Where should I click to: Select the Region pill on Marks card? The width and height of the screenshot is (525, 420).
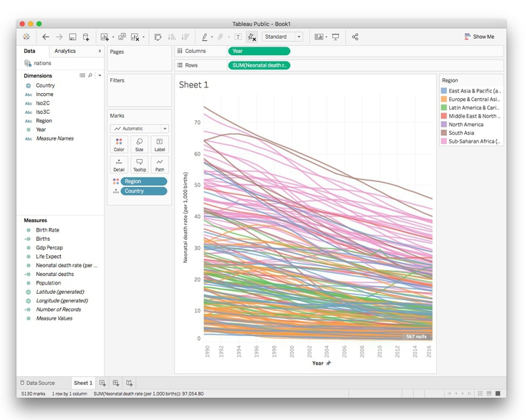144,181
